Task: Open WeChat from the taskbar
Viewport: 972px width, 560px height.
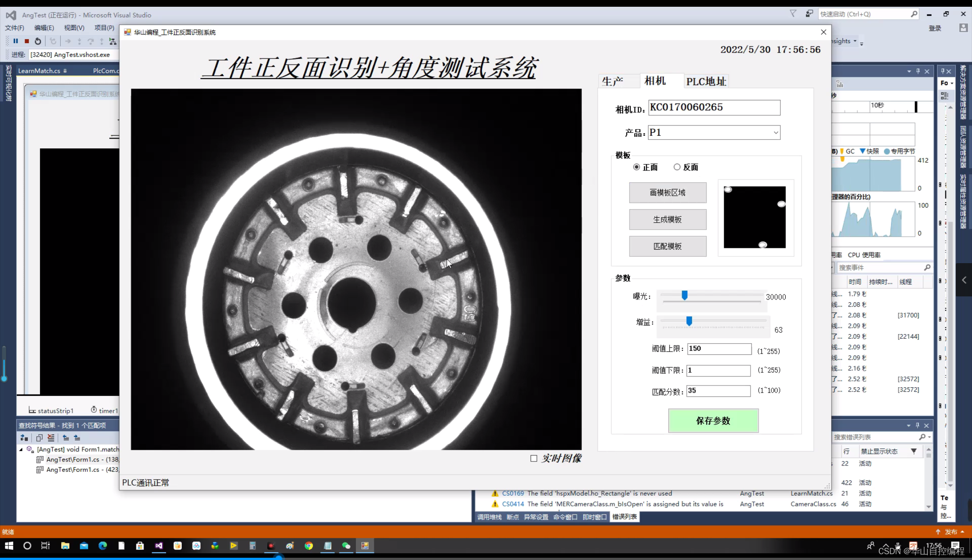Action: pyautogui.click(x=346, y=546)
